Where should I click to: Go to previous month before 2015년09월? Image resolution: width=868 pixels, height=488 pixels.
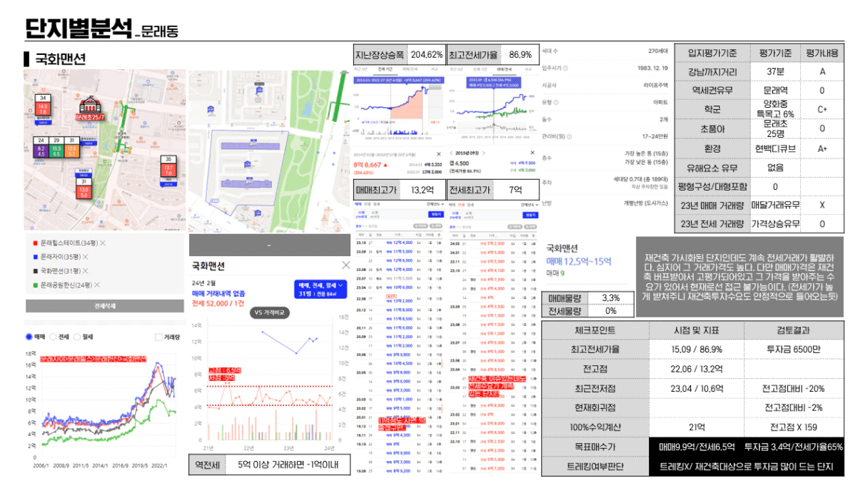(451, 153)
